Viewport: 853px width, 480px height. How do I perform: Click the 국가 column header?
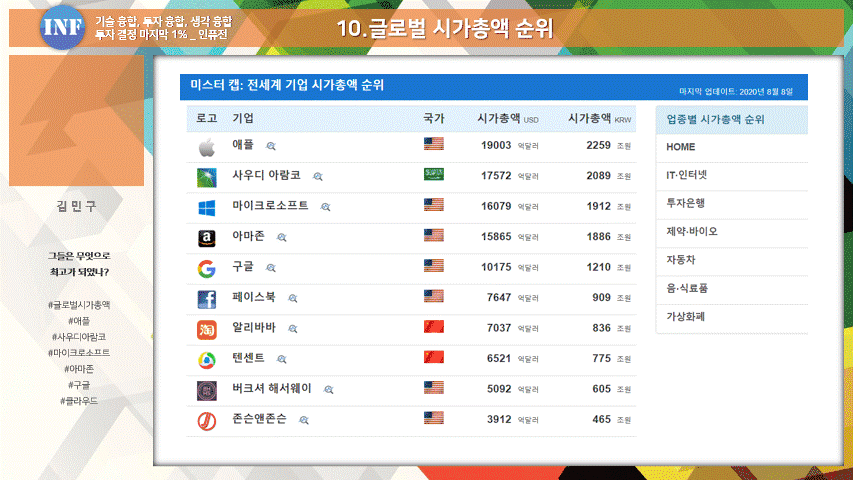(x=434, y=119)
